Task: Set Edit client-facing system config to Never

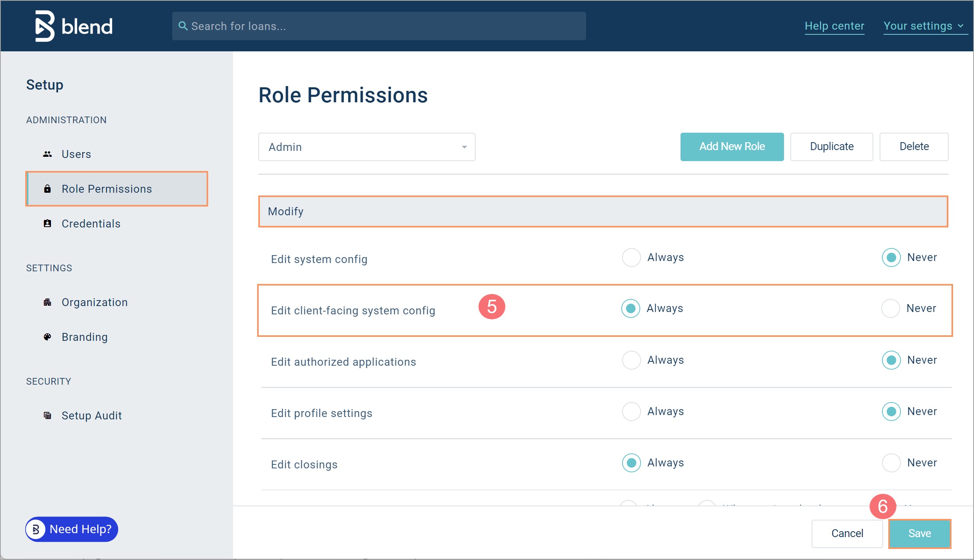Action: [890, 308]
